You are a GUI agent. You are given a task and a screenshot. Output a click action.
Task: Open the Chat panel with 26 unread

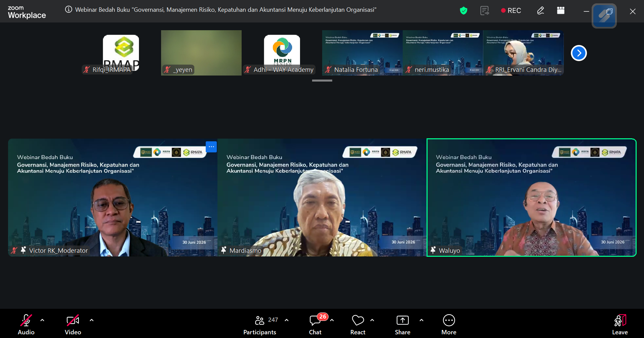tap(315, 324)
